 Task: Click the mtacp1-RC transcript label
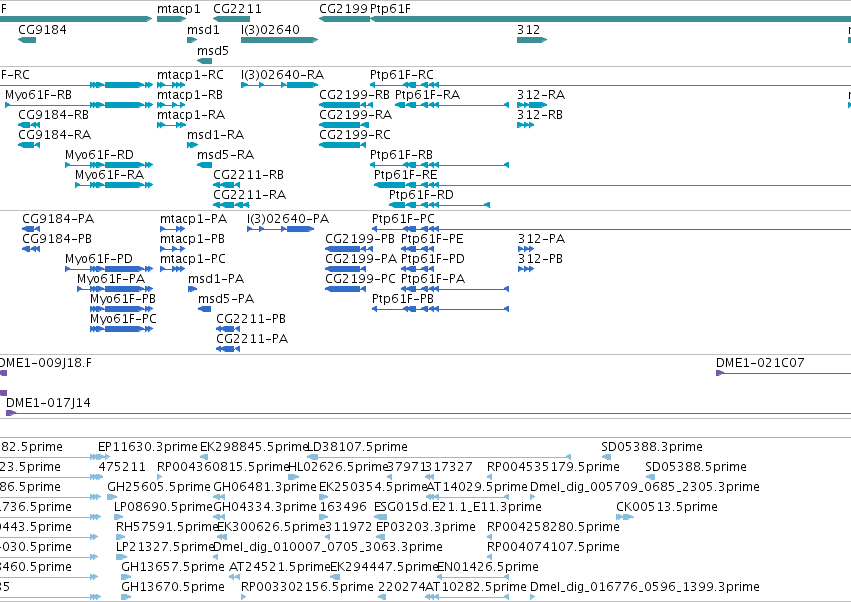tap(190, 75)
